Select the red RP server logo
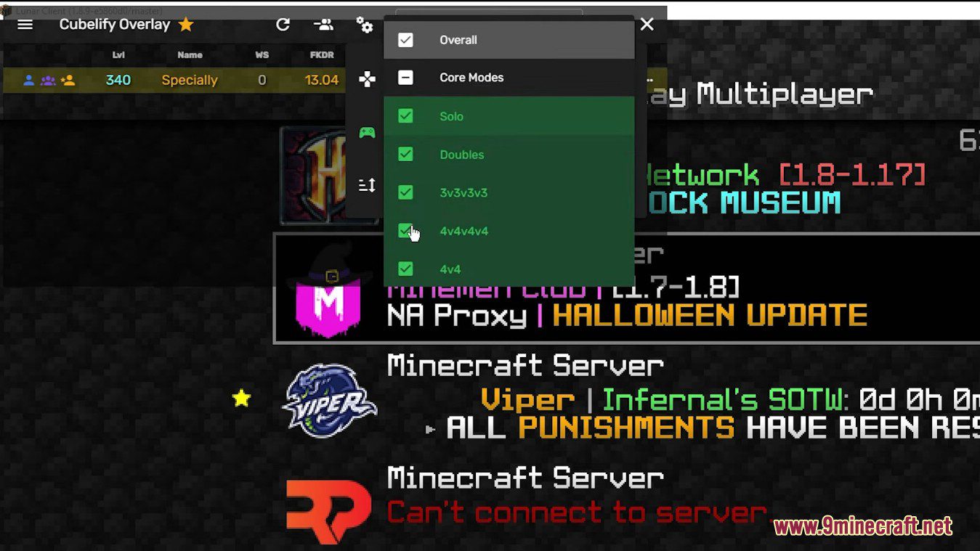Image resolution: width=980 pixels, height=551 pixels. click(329, 511)
